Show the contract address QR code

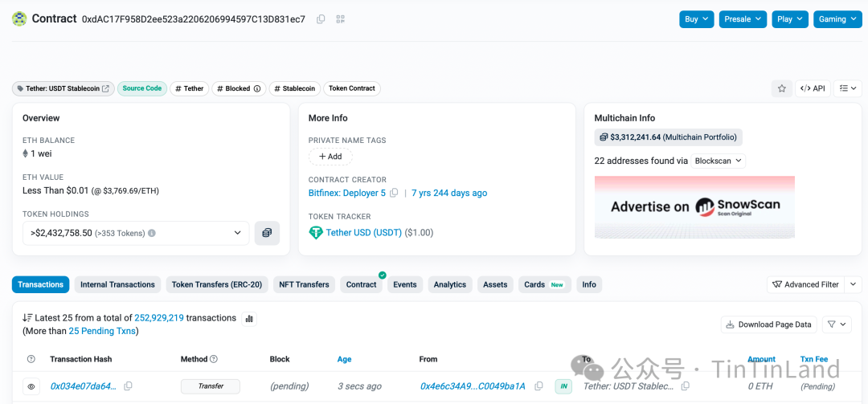point(340,19)
